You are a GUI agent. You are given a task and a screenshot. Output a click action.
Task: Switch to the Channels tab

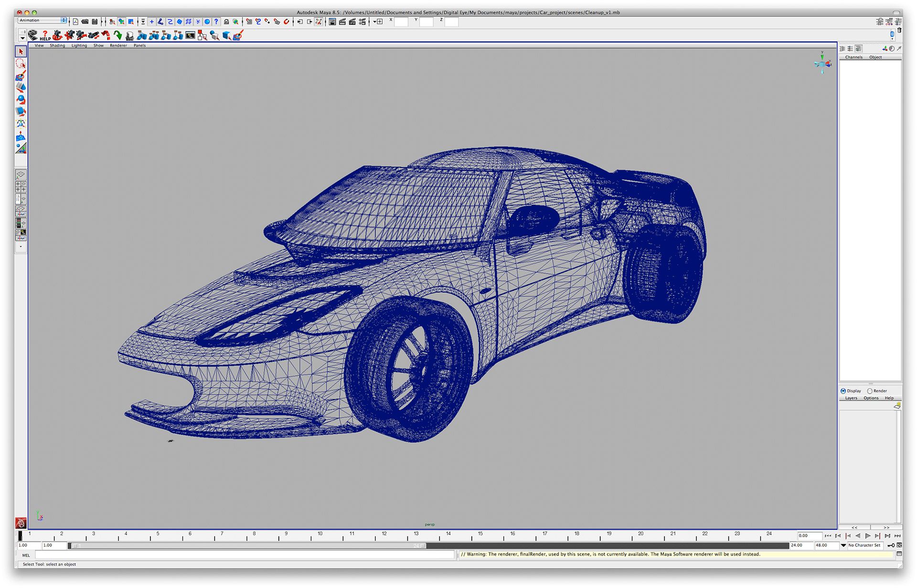point(853,57)
